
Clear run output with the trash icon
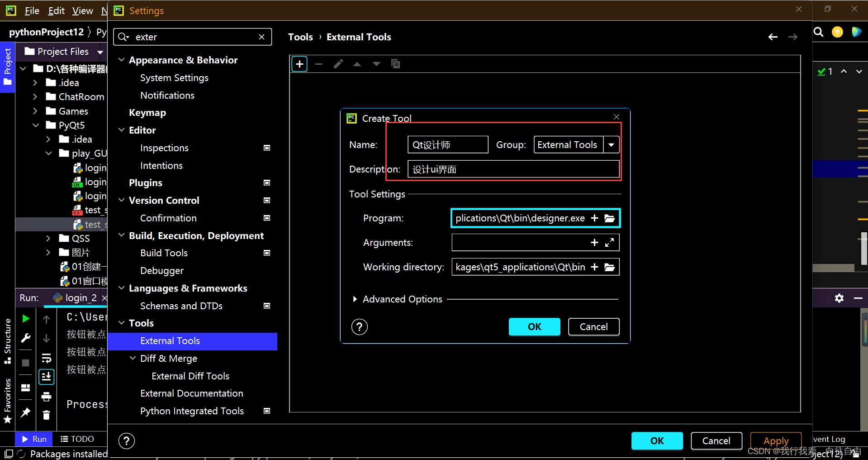tap(46, 415)
